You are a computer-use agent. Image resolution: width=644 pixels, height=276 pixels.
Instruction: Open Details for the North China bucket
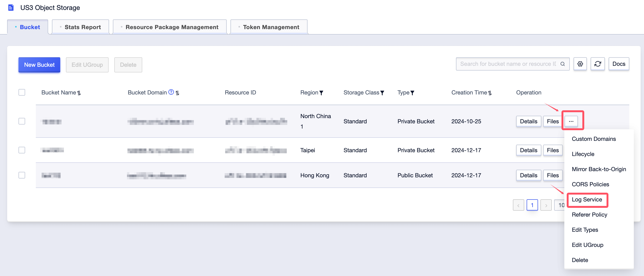coord(529,121)
